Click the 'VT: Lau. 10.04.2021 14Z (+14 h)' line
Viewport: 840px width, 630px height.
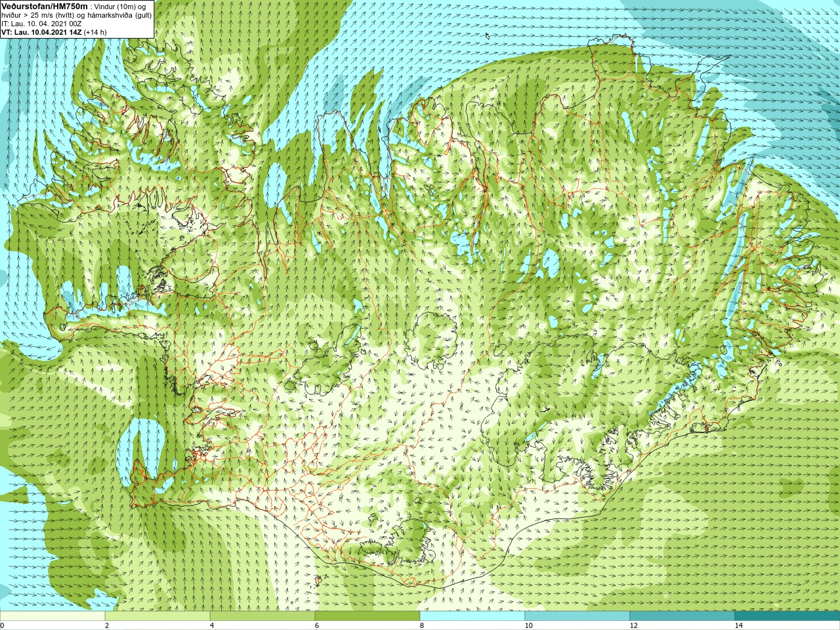click(x=54, y=31)
